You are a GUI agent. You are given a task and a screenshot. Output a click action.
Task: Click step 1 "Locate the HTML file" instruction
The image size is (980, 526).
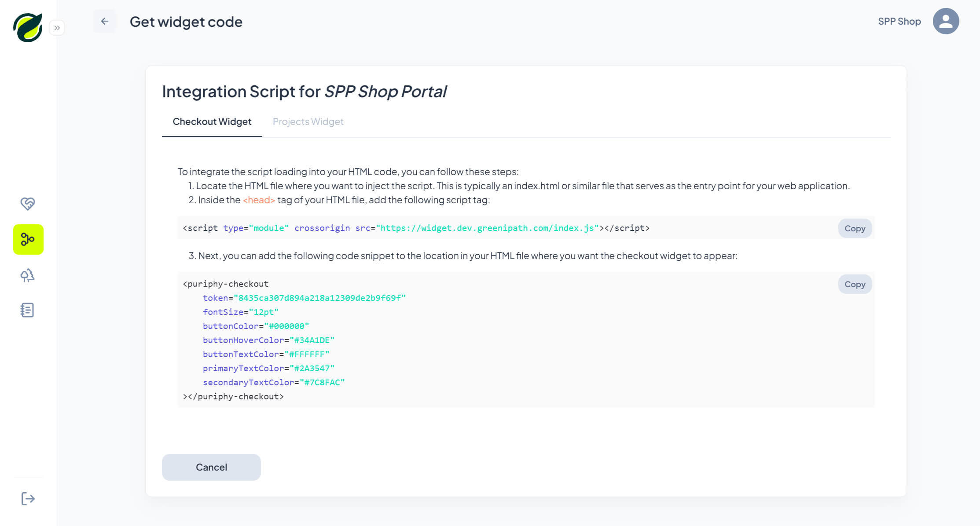click(x=519, y=186)
